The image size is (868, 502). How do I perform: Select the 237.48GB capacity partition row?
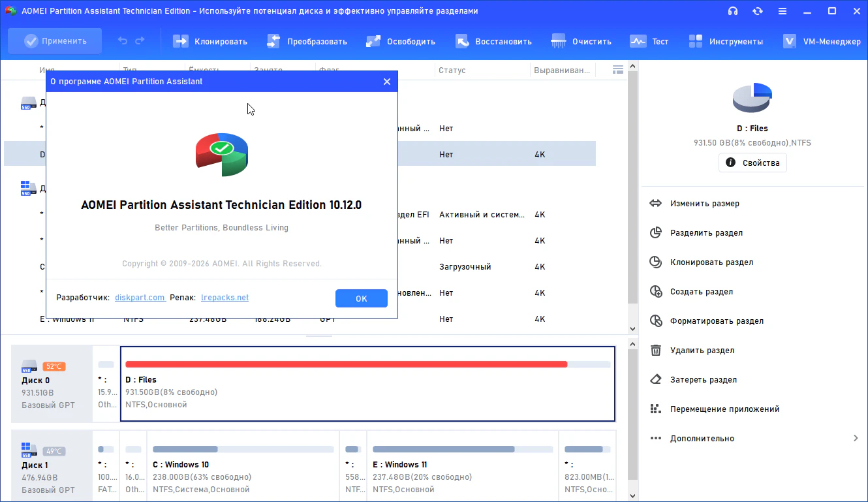pos(300,319)
